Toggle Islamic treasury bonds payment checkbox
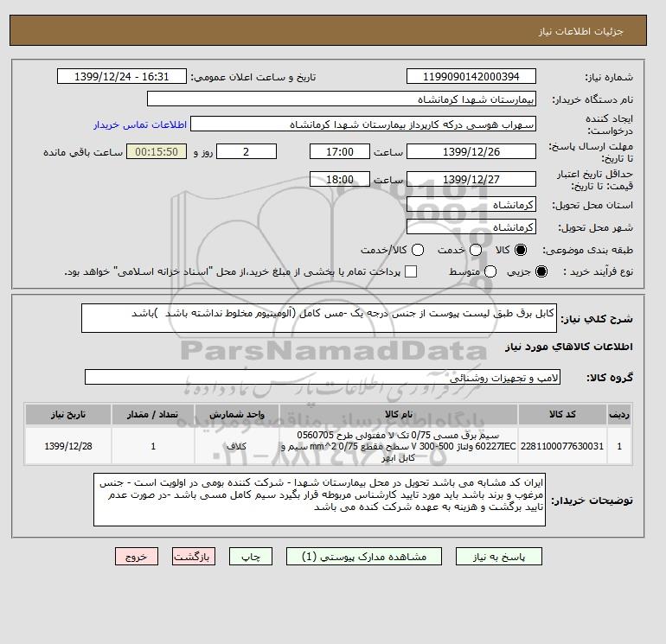The width and height of the screenshot is (666, 644). click(411, 271)
